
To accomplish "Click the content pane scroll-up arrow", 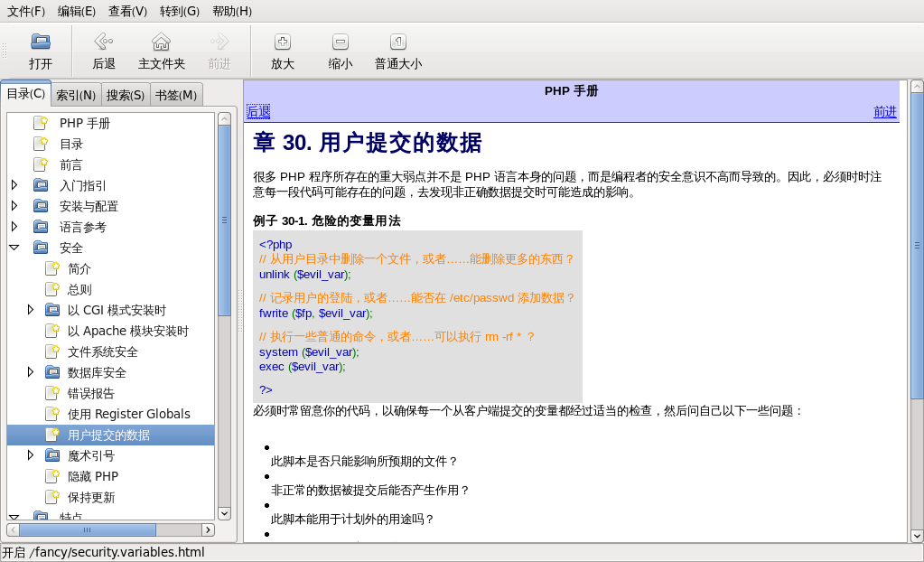I will (x=917, y=87).
